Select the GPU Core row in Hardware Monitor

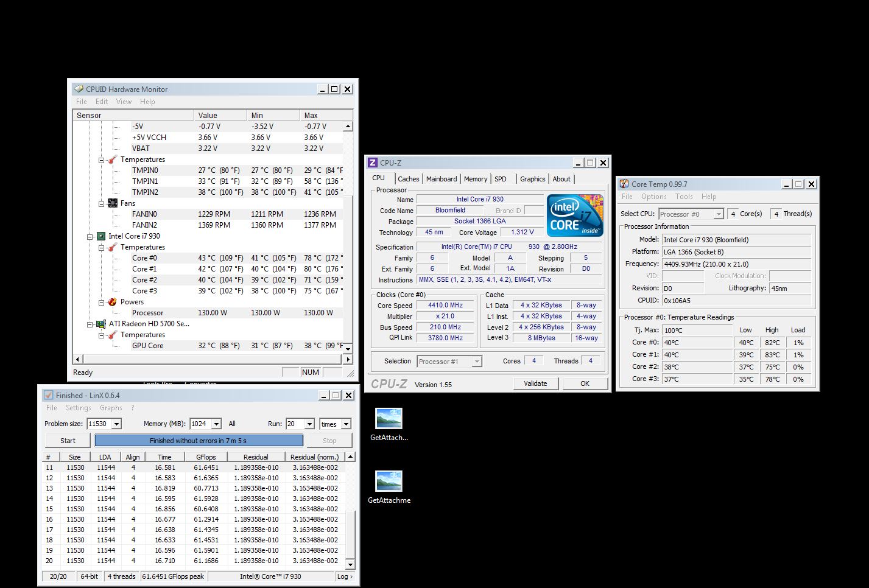tap(208, 346)
